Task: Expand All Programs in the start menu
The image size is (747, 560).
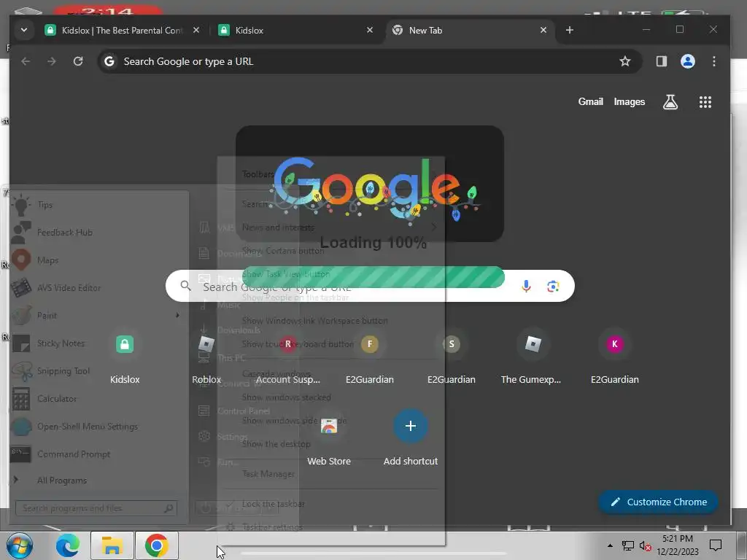Action: (x=98, y=481)
